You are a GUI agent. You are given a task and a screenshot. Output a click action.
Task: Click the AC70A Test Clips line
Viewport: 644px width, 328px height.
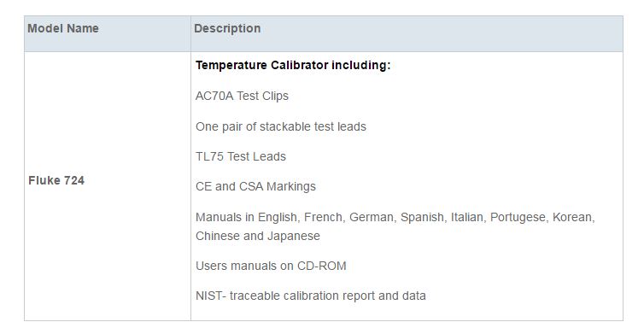tap(242, 96)
